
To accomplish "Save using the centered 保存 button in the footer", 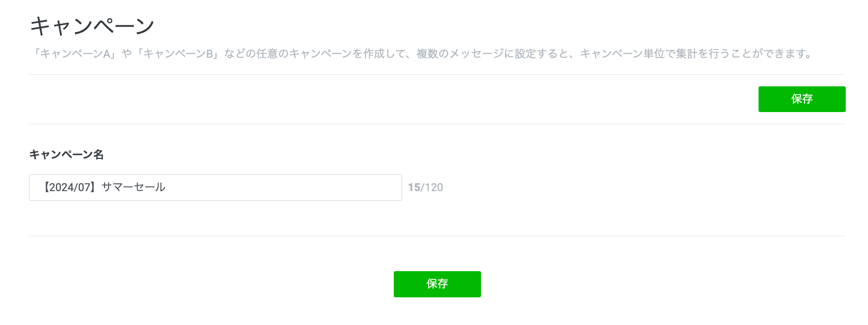I will coord(437,284).
